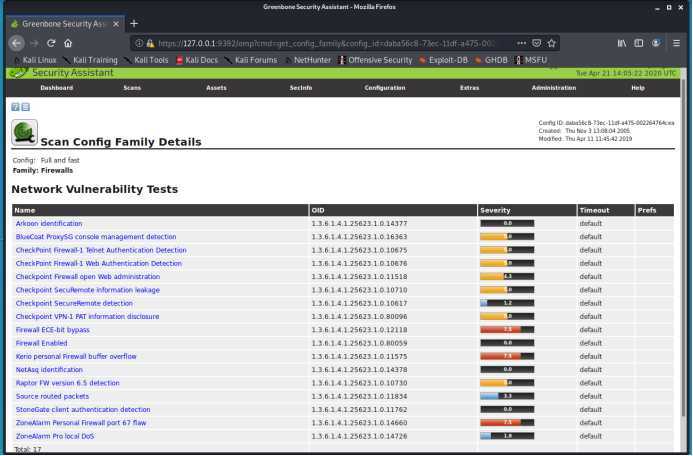The height and width of the screenshot is (456, 693).
Task: Open the Configuration menu
Action: tap(385, 88)
